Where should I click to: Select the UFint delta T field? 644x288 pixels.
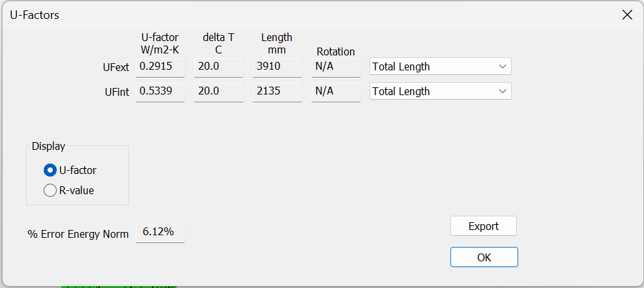click(x=218, y=92)
